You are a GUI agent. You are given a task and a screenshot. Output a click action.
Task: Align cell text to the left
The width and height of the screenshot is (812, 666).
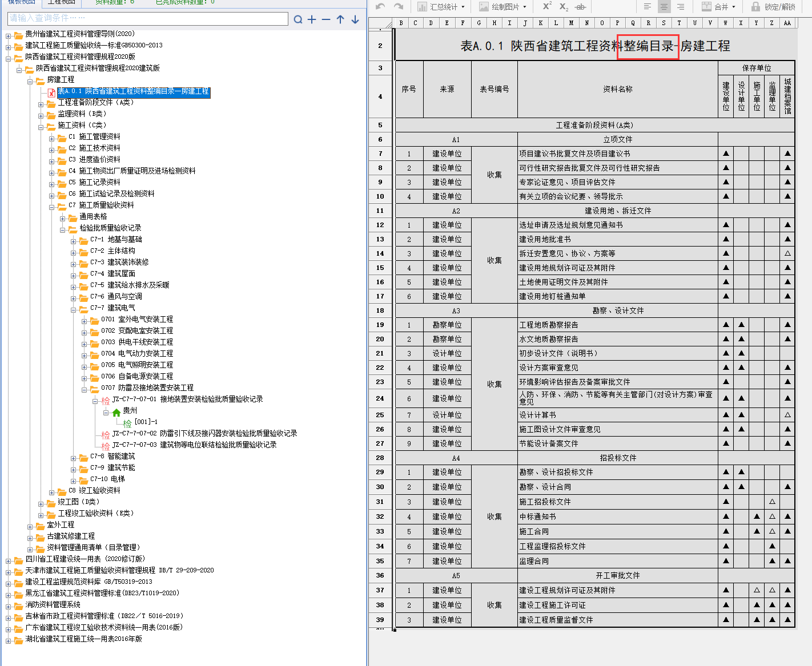tap(647, 7)
